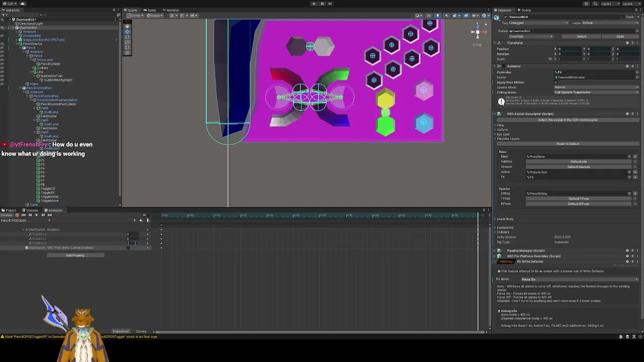Image resolution: width=644 pixels, height=362 pixels.
Task: Click the Add Keyframe icon
Action: point(141,220)
